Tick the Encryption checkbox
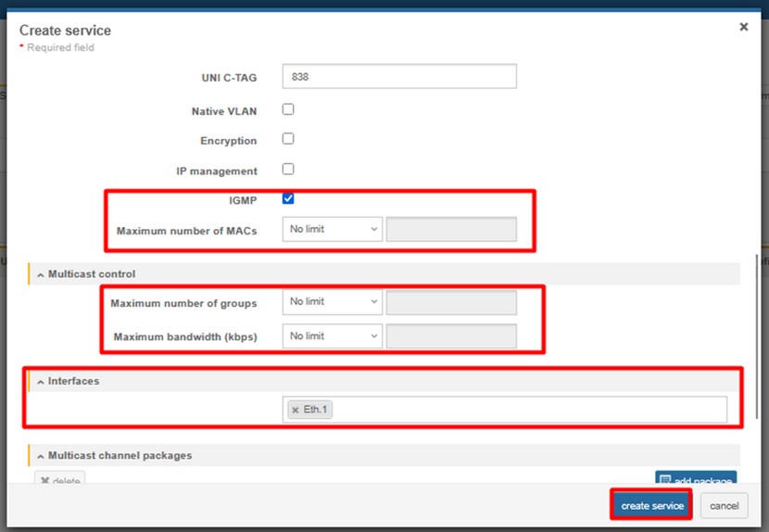The height and width of the screenshot is (532, 769). click(288, 139)
